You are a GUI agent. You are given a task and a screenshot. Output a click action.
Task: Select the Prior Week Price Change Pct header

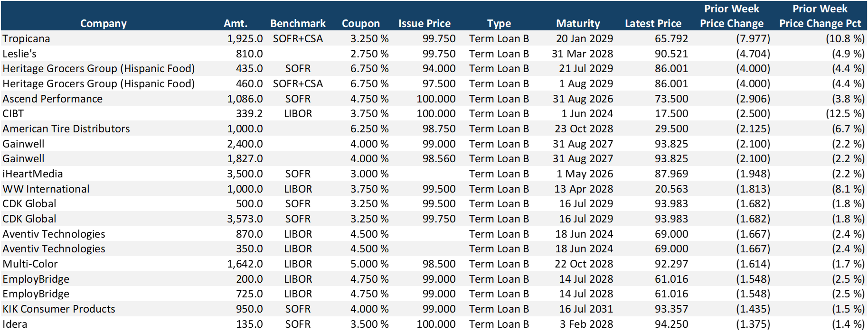(x=820, y=16)
